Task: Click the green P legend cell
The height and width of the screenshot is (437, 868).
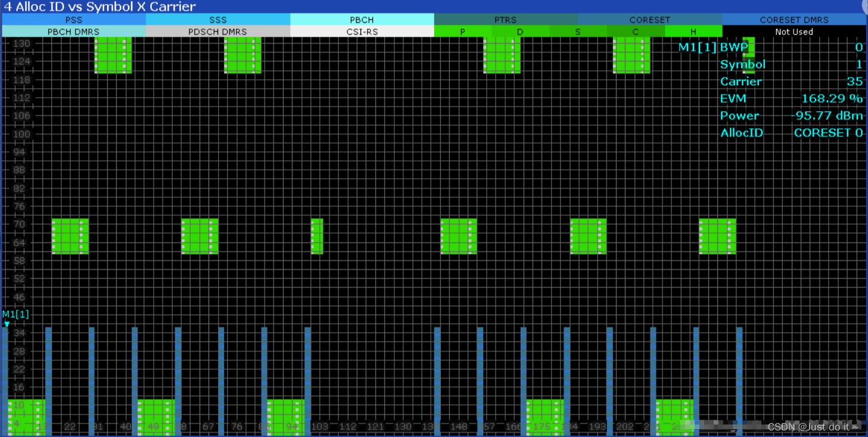Action: [x=463, y=32]
